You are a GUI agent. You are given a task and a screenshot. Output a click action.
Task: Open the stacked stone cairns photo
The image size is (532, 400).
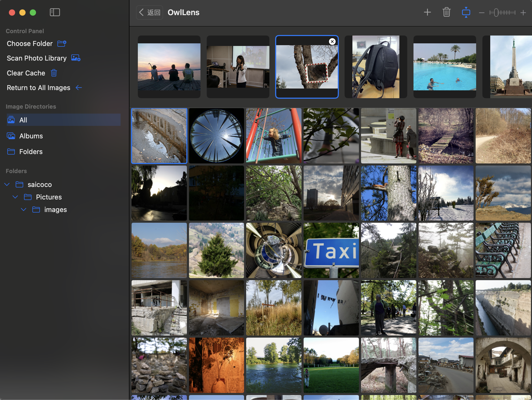click(x=159, y=365)
